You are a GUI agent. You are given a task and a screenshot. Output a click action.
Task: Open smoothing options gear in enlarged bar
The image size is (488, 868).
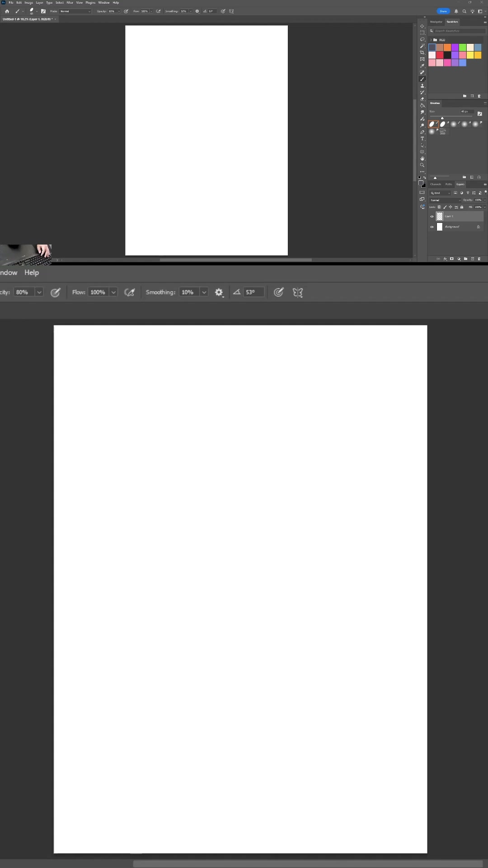pos(219,292)
